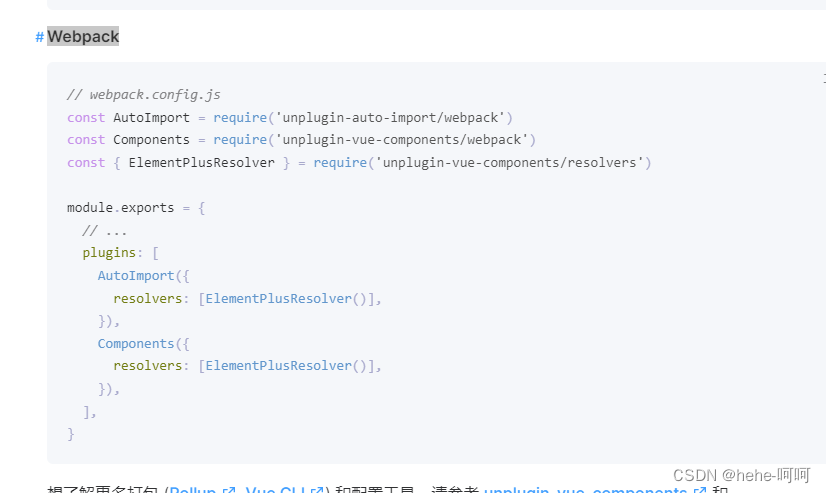Click the '// ...' comment inside module.exports

pos(104,231)
